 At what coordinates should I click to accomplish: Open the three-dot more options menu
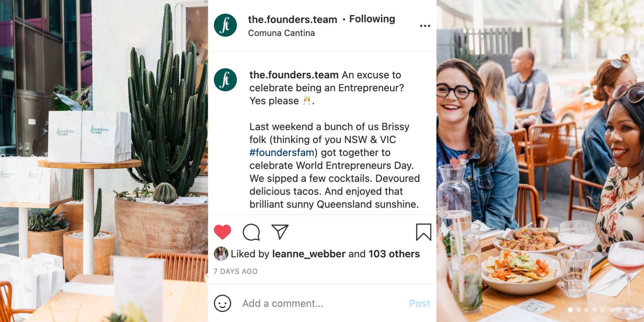pyautogui.click(x=425, y=26)
